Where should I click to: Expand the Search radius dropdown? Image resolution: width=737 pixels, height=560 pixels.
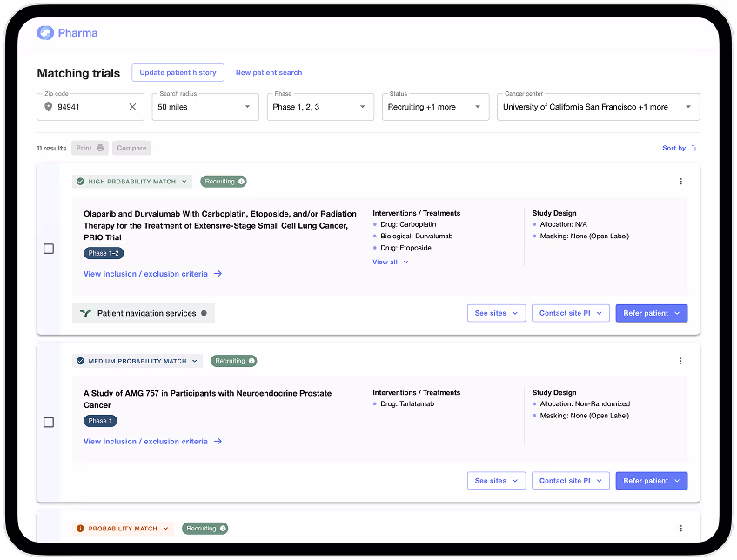(204, 107)
